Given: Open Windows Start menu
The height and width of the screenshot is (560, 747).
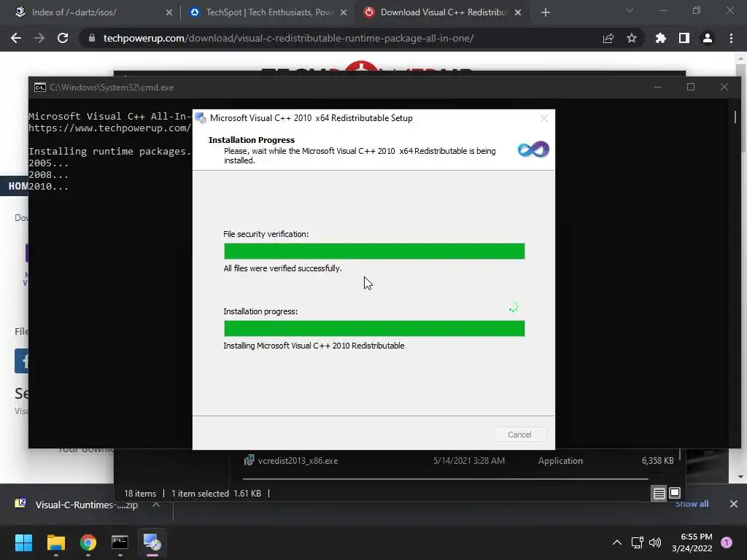Looking at the screenshot, I should pos(23,542).
